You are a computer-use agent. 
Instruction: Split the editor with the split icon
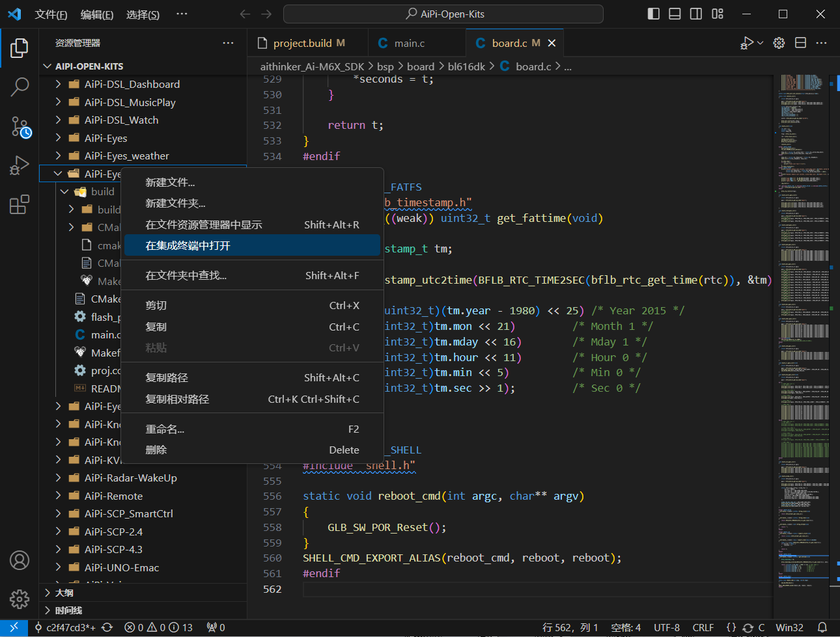(x=801, y=43)
